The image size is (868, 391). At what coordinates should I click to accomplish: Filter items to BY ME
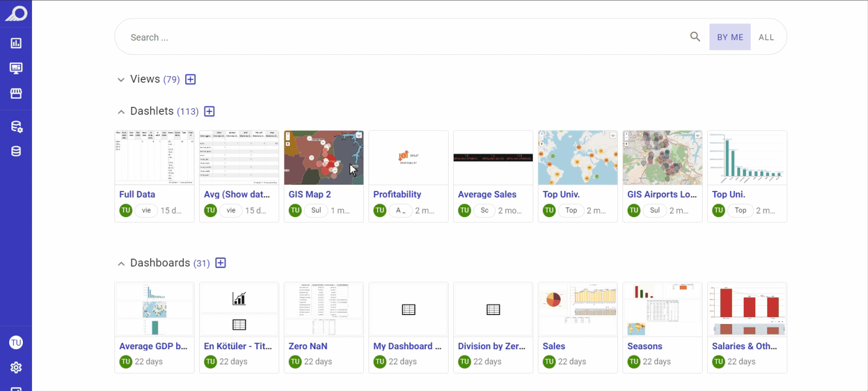tap(730, 37)
